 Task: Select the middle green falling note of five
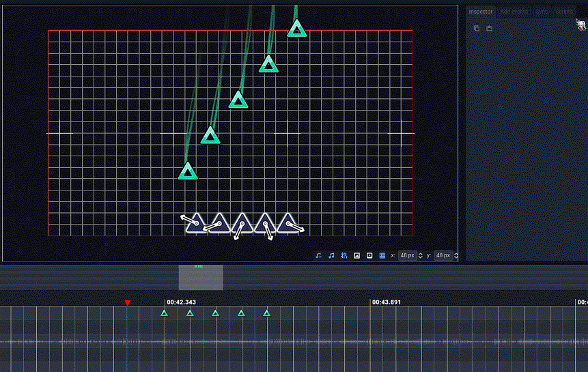pyautogui.click(x=238, y=100)
